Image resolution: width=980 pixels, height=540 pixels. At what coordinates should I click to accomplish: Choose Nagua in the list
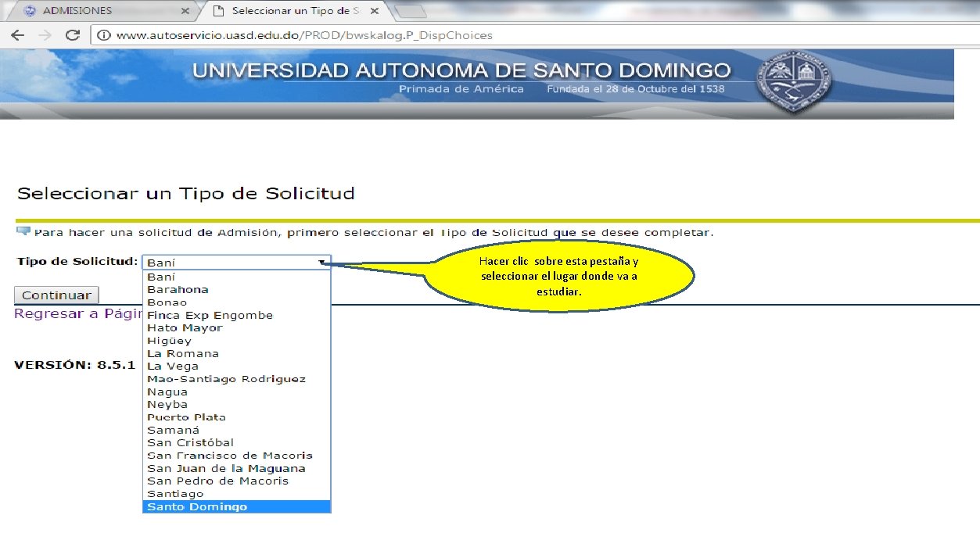237,392
